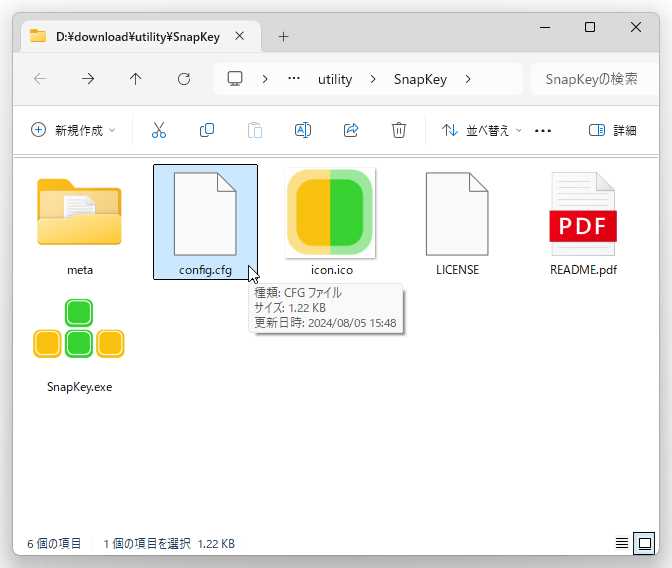The height and width of the screenshot is (568, 672).
Task: Click the SnapKeyの検索 search box
Action: click(x=594, y=79)
